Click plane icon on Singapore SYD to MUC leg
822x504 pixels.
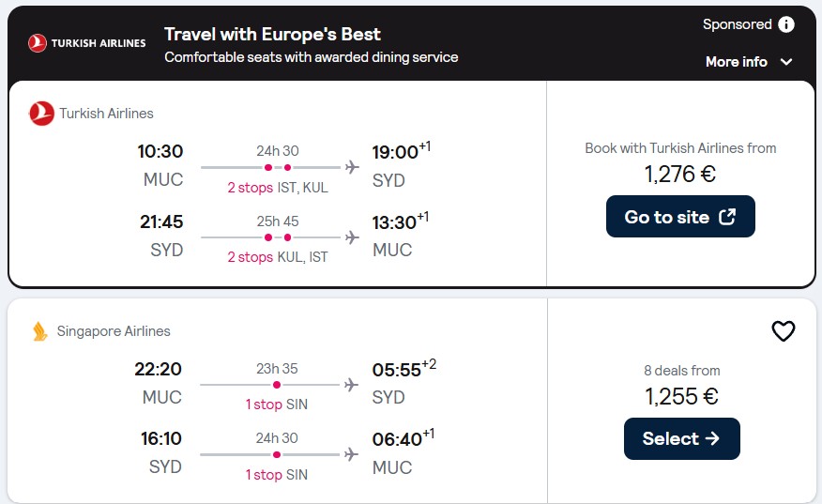click(351, 454)
